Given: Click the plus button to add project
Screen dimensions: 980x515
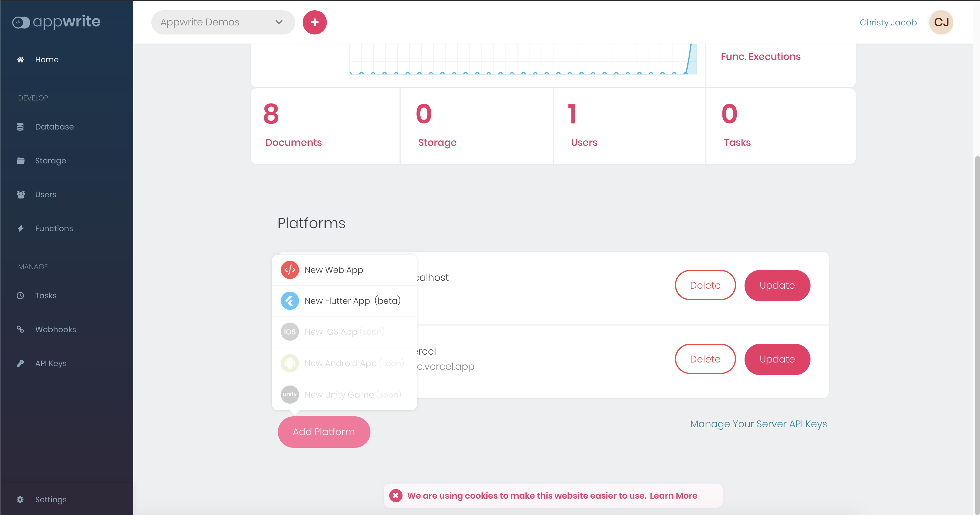Looking at the screenshot, I should click(x=315, y=22).
